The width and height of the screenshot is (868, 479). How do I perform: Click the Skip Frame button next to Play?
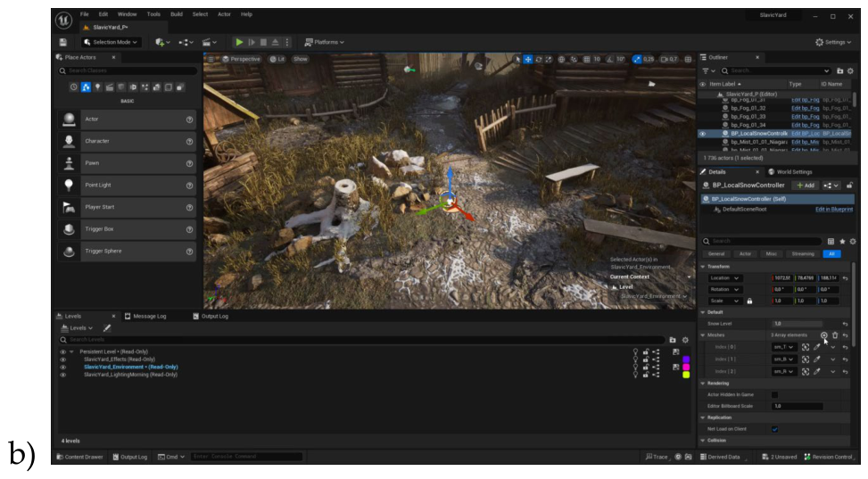pyautogui.click(x=252, y=42)
